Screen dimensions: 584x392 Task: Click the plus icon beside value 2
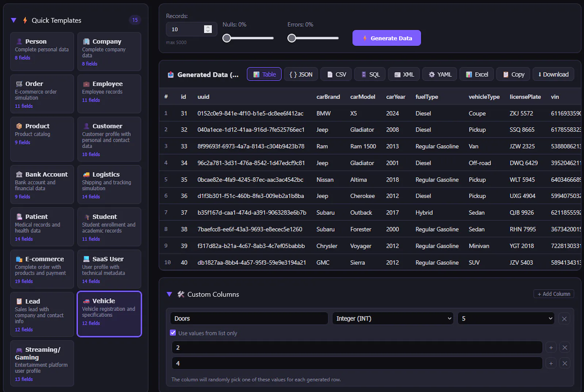click(x=551, y=348)
